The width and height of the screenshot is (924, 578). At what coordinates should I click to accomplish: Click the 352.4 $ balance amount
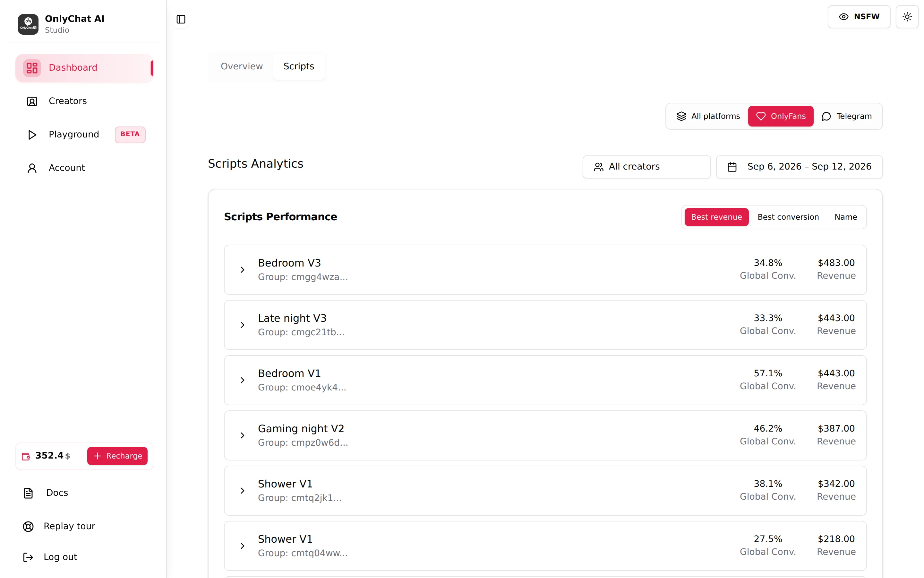pos(53,456)
